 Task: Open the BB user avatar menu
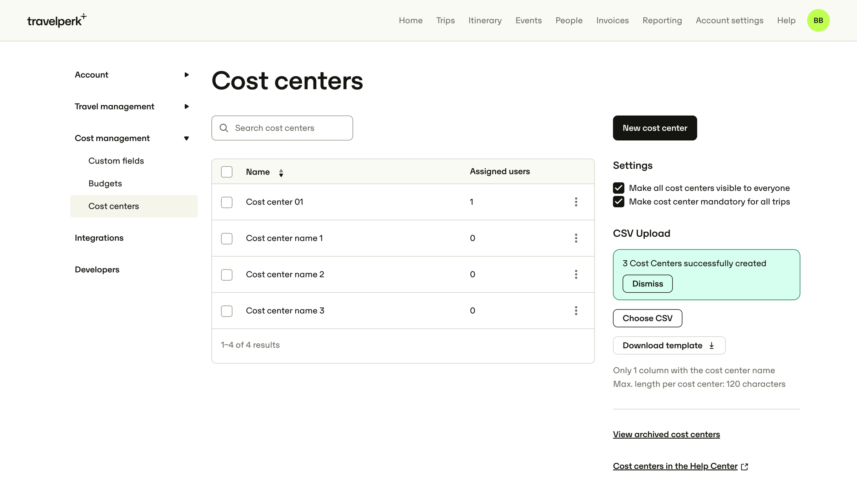818,20
